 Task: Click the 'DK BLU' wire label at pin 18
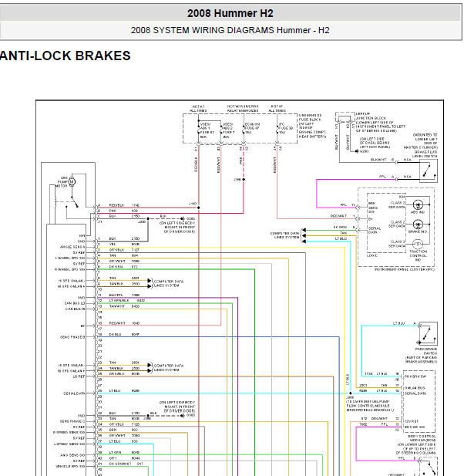pyautogui.click(x=116, y=335)
